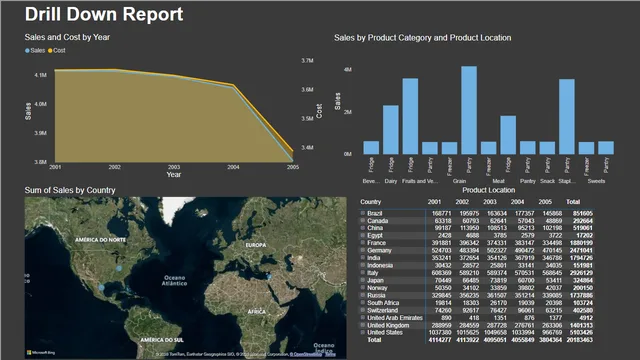Expand the Japan row in matrix
Screen dimensions: 640x360
tap(362, 280)
